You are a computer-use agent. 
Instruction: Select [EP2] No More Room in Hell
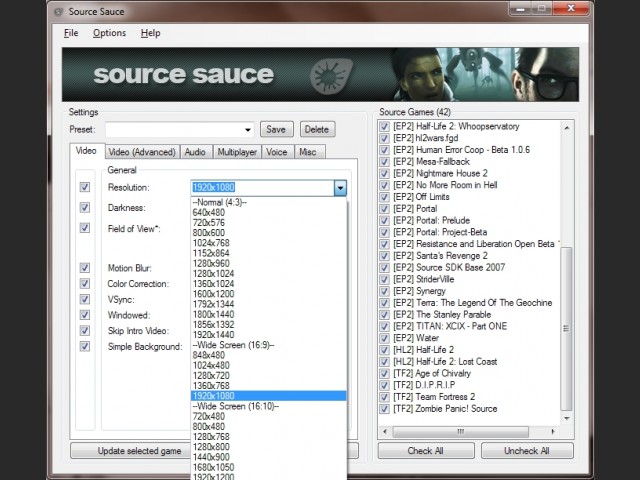pyautogui.click(x=445, y=185)
